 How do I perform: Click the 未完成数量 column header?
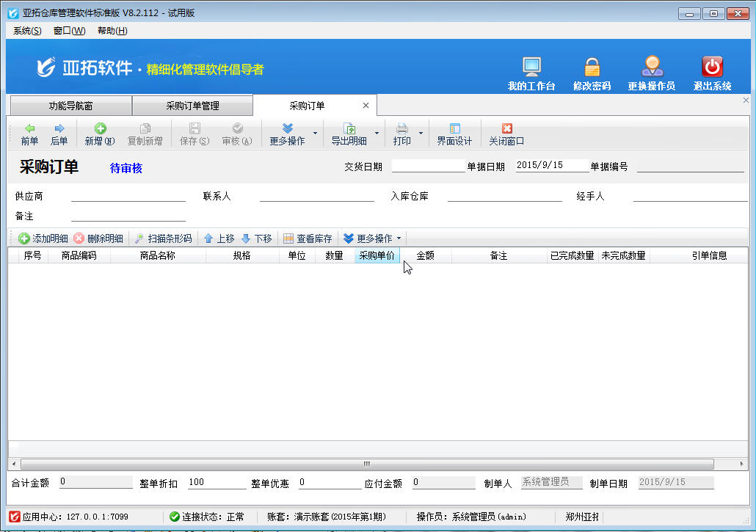coord(623,255)
